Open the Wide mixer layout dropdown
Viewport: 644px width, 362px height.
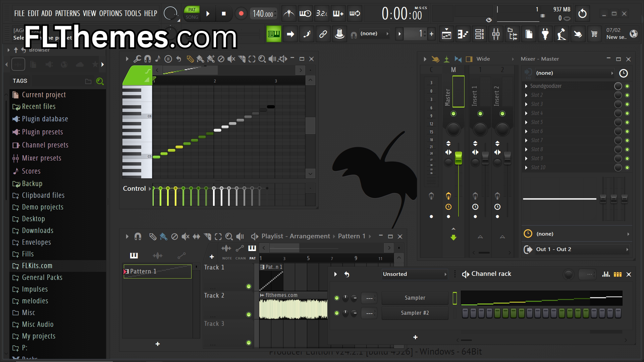point(495,59)
